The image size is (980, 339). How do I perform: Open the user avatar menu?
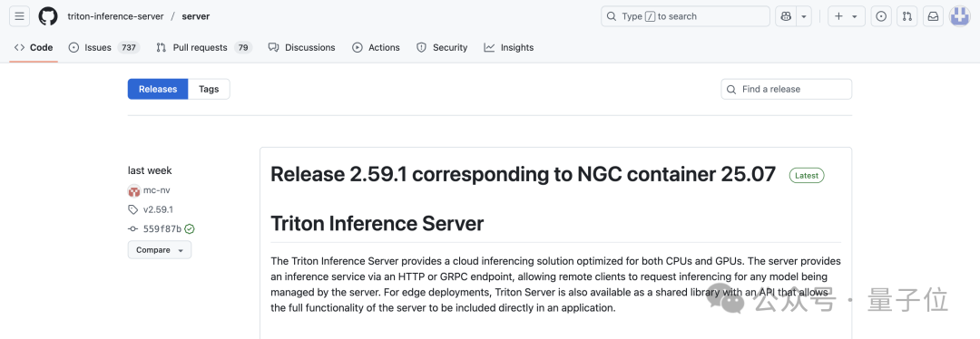point(960,16)
